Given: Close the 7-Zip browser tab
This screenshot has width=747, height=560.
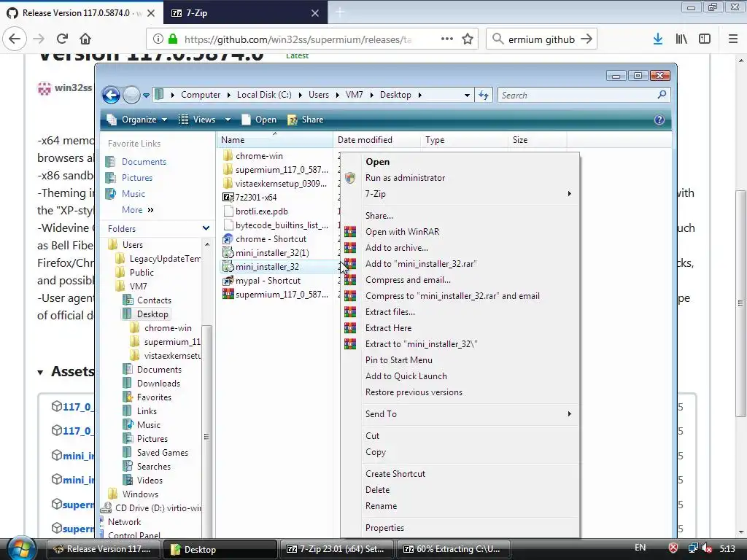Looking at the screenshot, I should click(315, 13).
